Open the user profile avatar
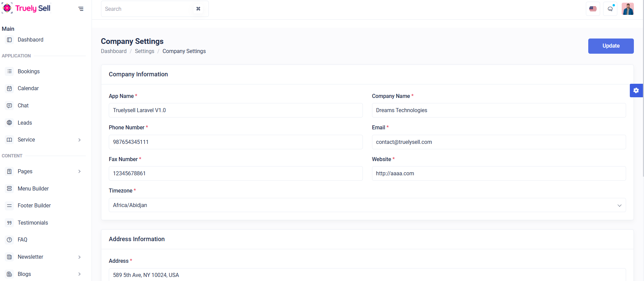This screenshot has height=281, width=644. point(627,9)
